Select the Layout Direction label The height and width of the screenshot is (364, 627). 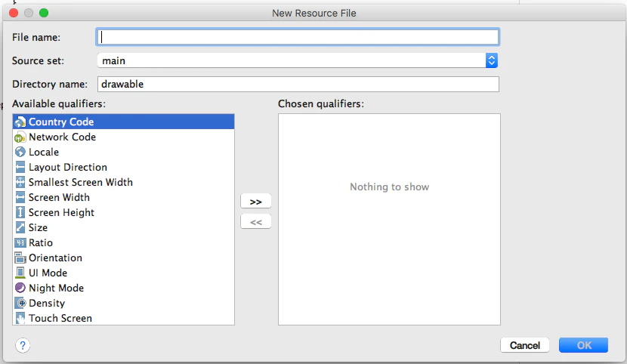tap(68, 168)
